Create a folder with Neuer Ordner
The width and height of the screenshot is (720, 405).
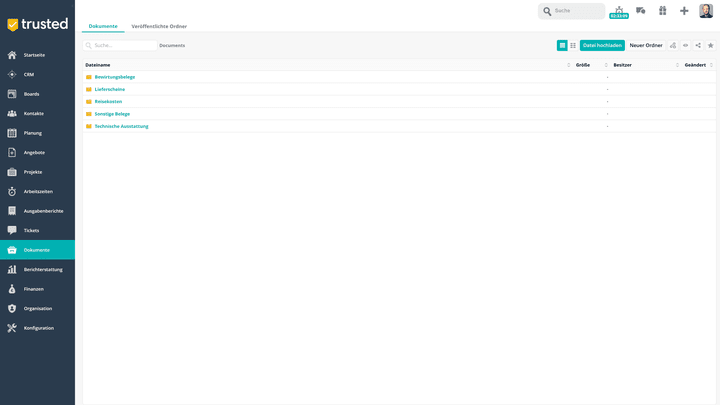pos(646,45)
